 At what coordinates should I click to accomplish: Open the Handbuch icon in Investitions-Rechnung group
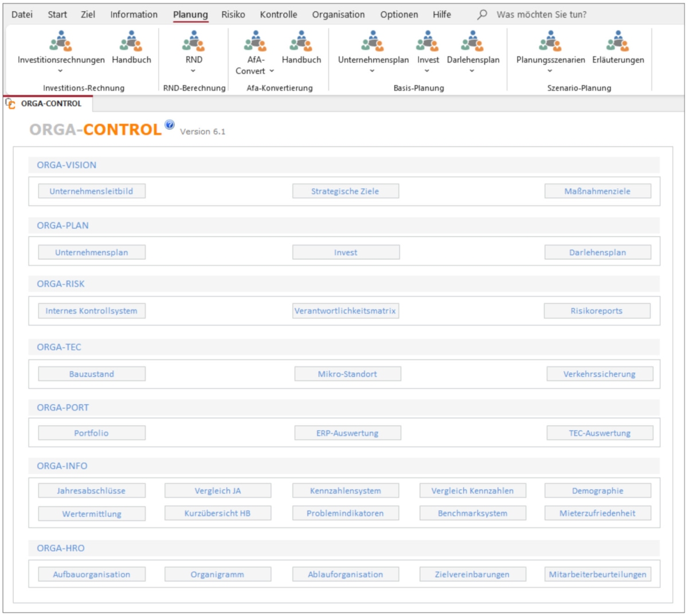coord(131,42)
